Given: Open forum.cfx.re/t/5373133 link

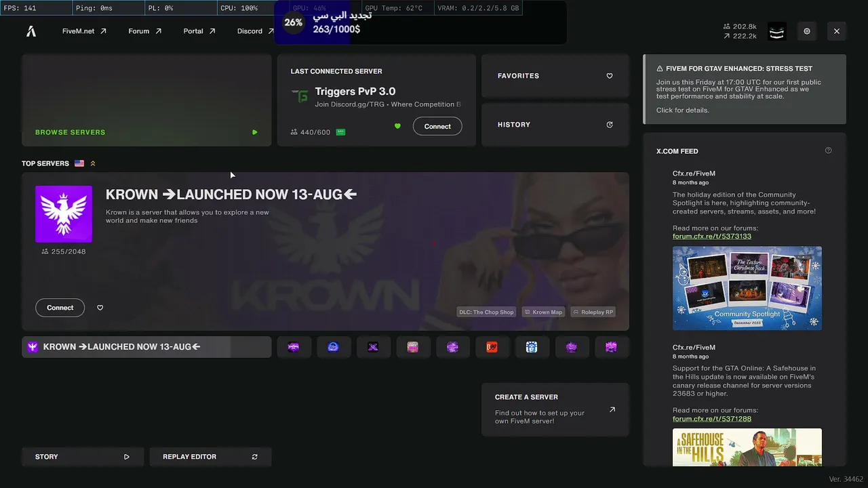Looking at the screenshot, I should [x=712, y=237].
